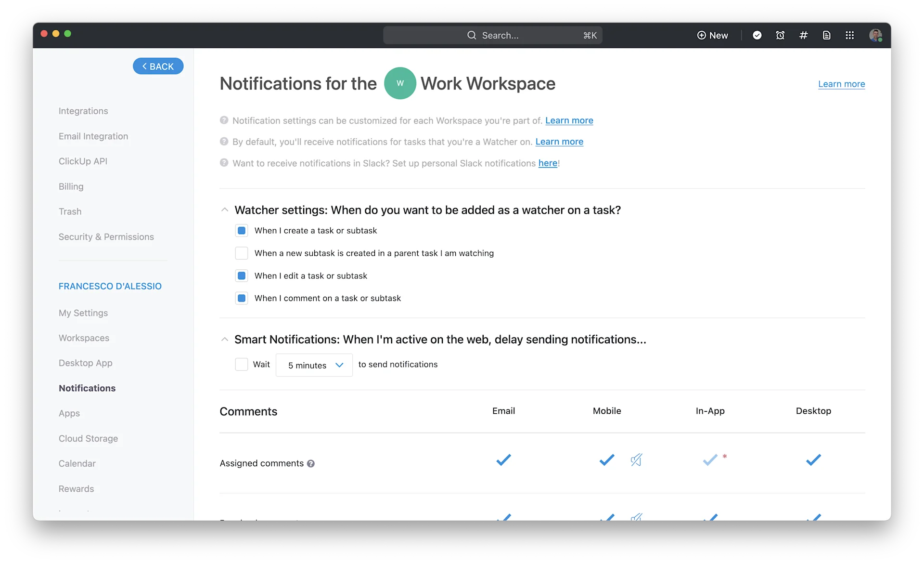
Task: Click the question icon beside Slack notifications info
Action: (224, 163)
